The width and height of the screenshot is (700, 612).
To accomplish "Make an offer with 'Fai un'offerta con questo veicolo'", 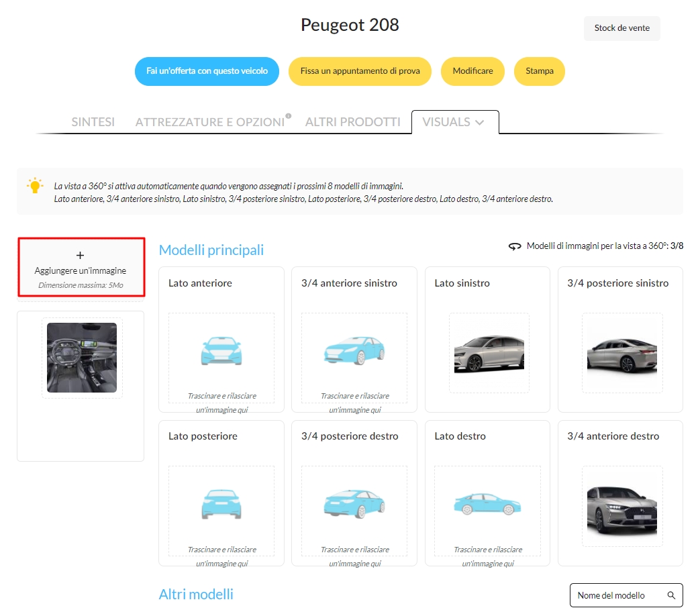I will click(x=207, y=71).
